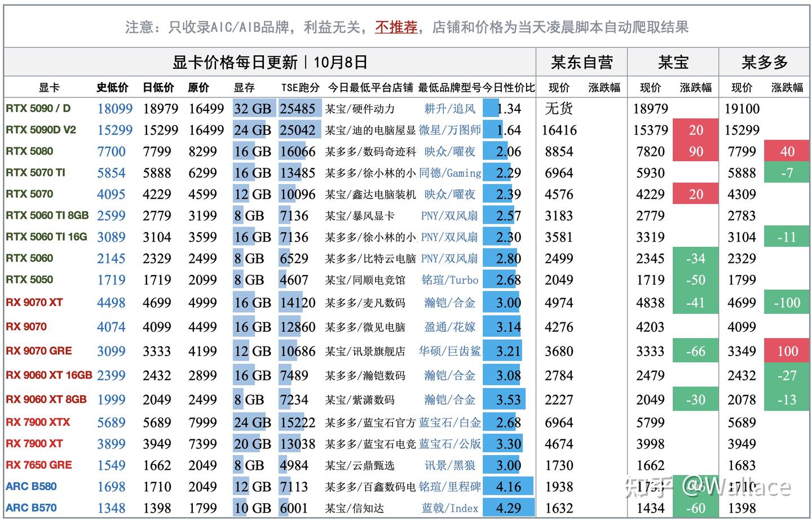
Task: Click the store cell 某多多/数码奇迹科
Action: point(370,152)
